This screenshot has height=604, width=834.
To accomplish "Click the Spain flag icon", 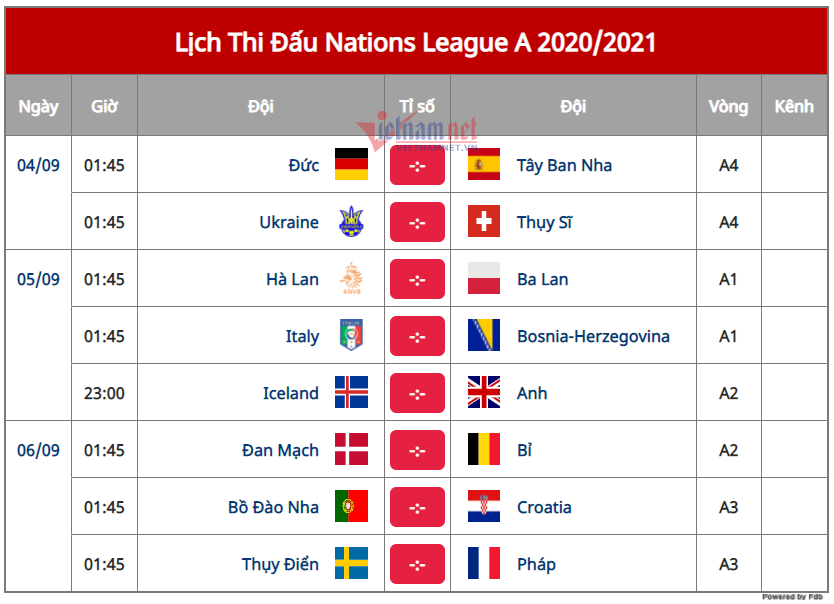I will [x=484, y=165].
